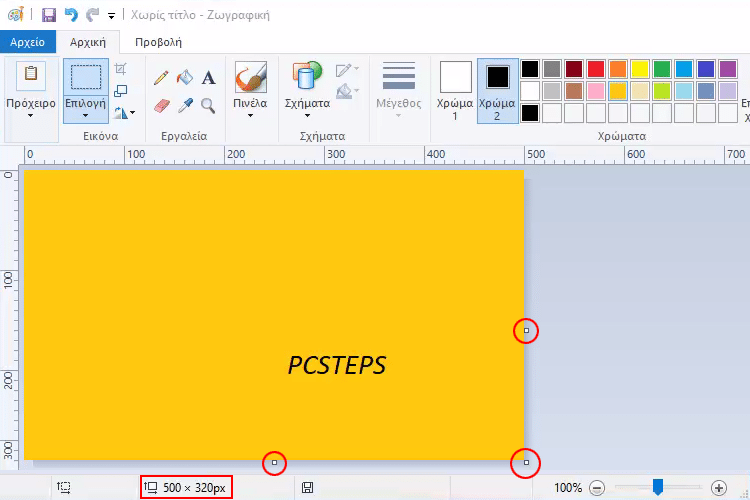Screen dimensions: 750x500
Task: Click the PCSTEPS text on the canvas
Action: coord(337,365)
